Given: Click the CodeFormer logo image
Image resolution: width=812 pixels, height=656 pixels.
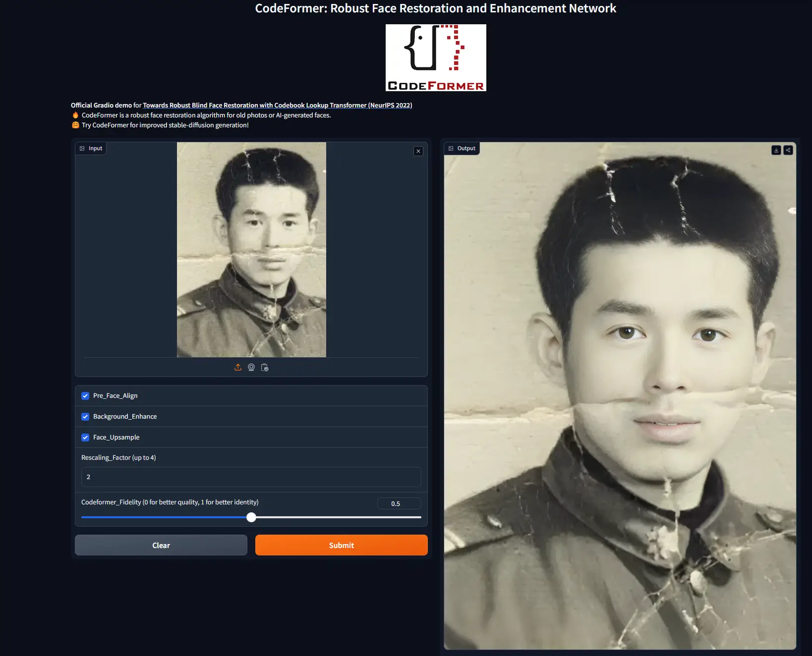Looking at the screenshot, I should [436, 57].
